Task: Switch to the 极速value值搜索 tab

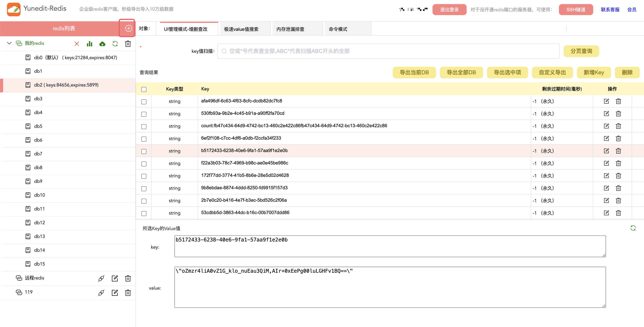Action: pyautogui.click(x=241, y=29)
